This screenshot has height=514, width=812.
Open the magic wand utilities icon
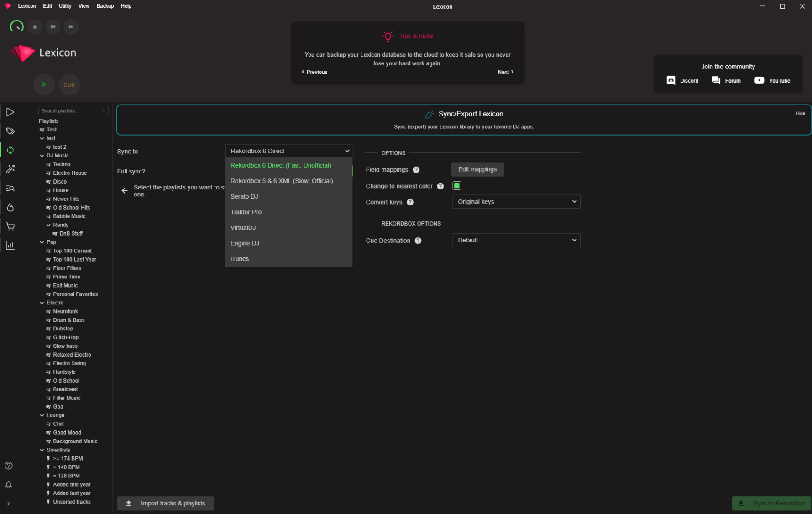10,169
